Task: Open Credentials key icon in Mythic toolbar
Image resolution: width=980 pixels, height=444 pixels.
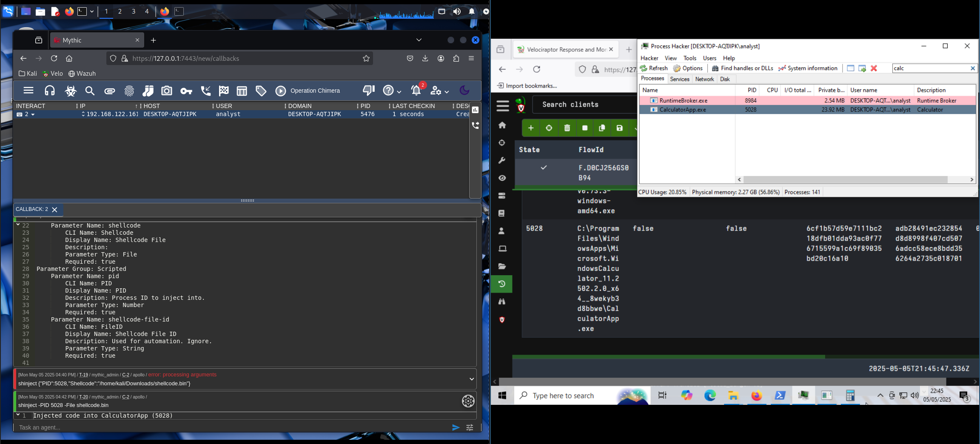Action: tap(186, 91)
